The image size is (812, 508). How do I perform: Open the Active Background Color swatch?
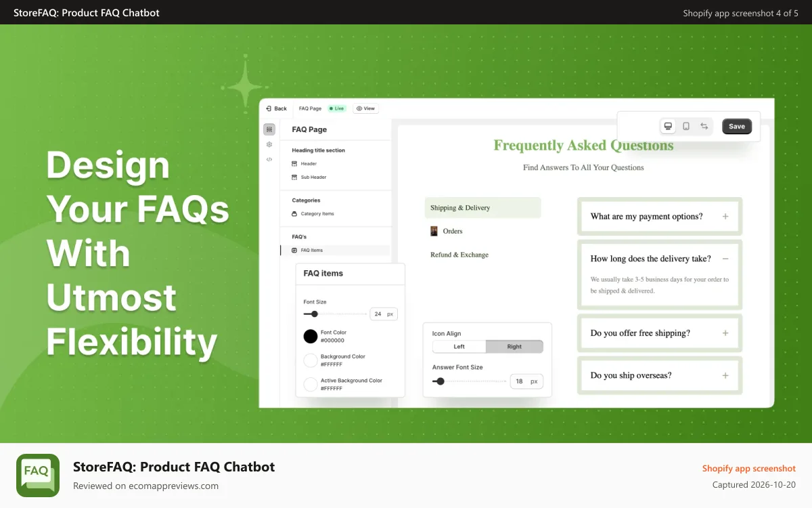point(311,385)
